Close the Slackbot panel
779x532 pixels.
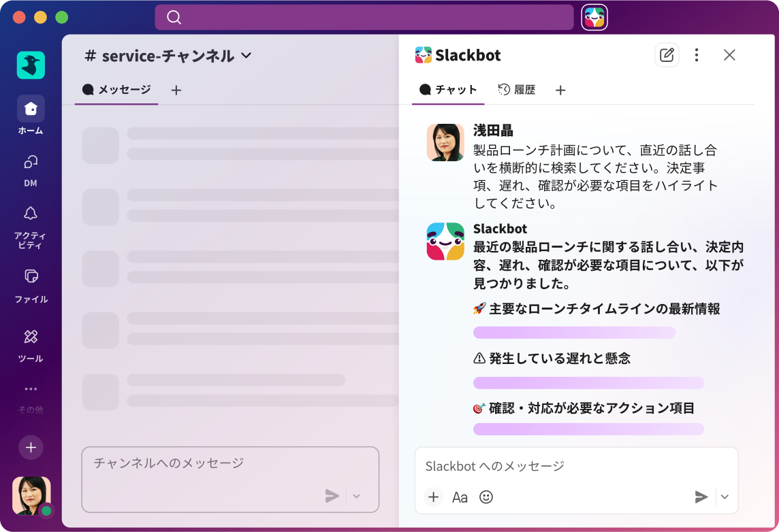729,55
